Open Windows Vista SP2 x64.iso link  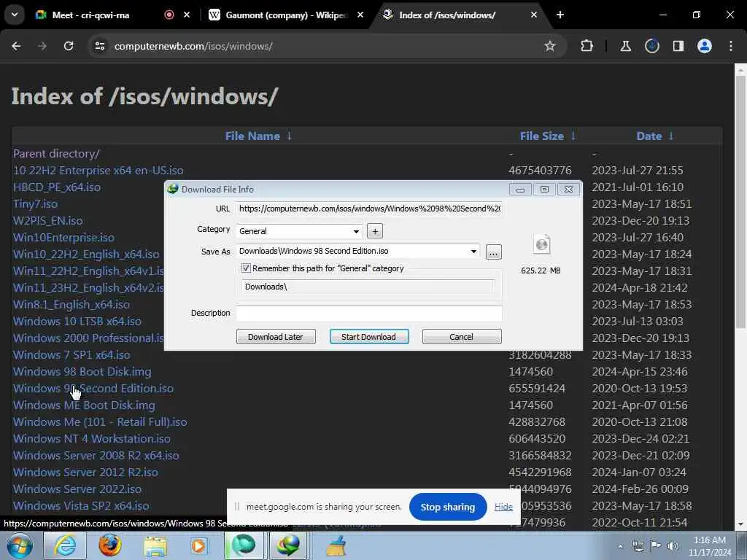pos(81,506)
